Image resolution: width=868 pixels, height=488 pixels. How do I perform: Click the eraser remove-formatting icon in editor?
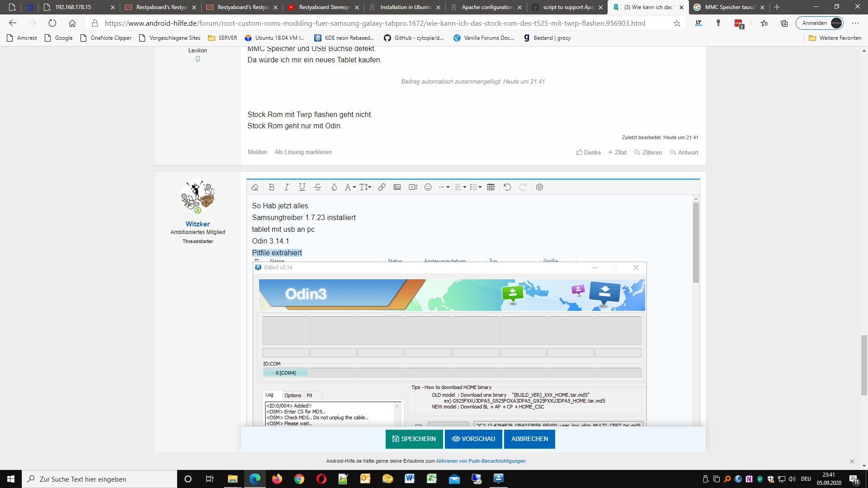pos(255,187)
